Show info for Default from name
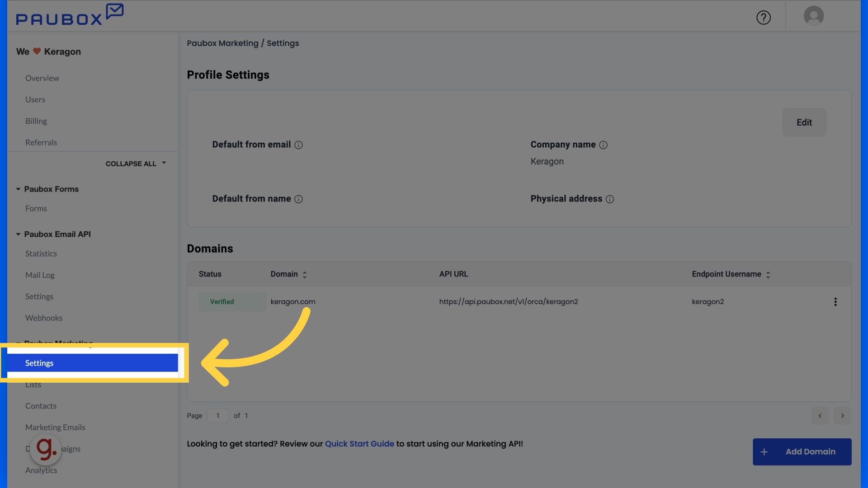Viewport: 868px width, 488px height. click(x=298, y=199)
